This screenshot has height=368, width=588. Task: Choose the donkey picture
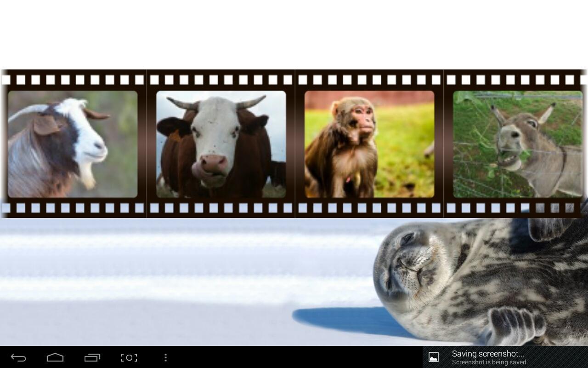[517, 144]
